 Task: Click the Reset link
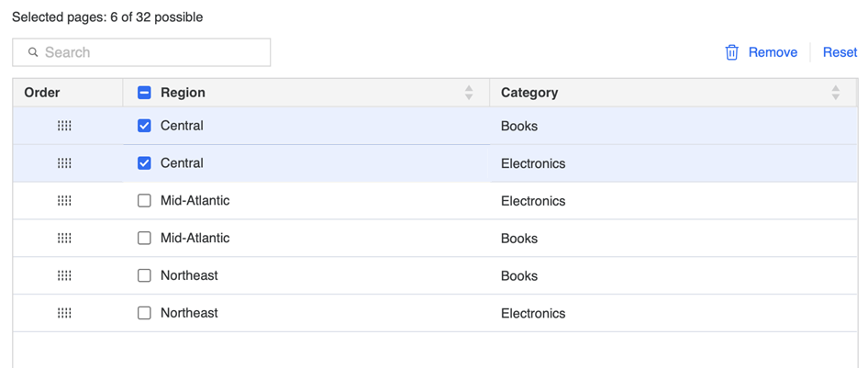840,52
